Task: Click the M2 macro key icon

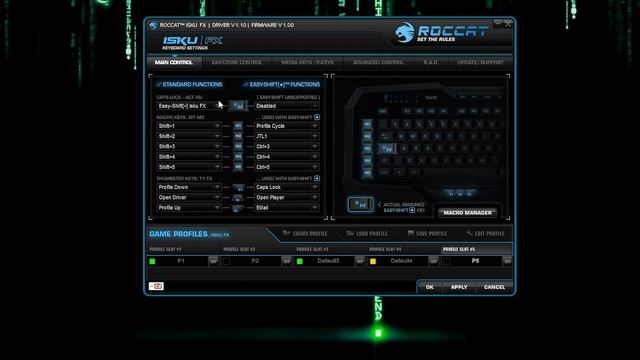Action: (x=238, y=136)
